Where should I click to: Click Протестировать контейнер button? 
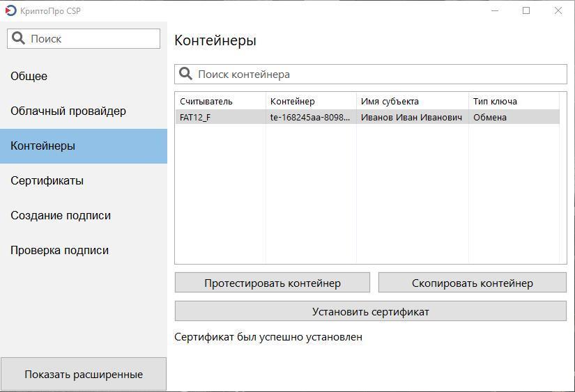click(273, 283)
